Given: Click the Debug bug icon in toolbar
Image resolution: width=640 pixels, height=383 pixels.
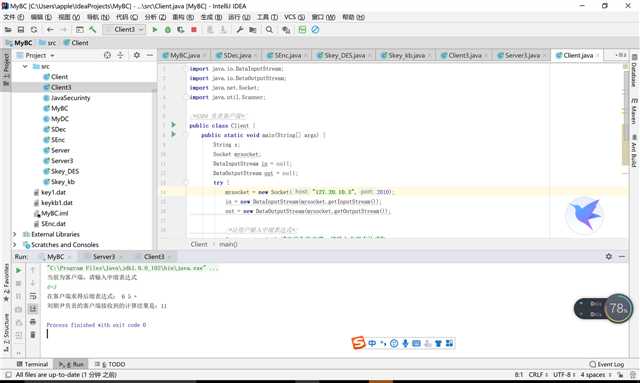Looking at the screenshot, I should (168, 29).
